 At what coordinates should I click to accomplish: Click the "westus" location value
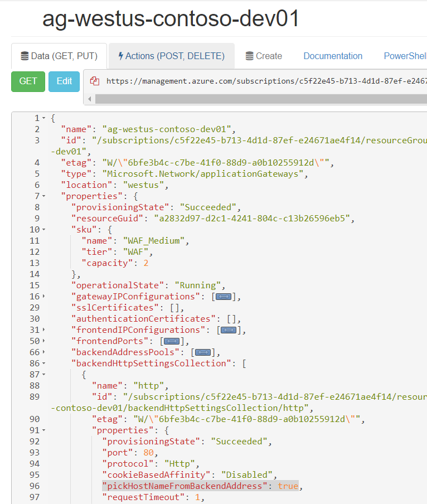(143, 185)
